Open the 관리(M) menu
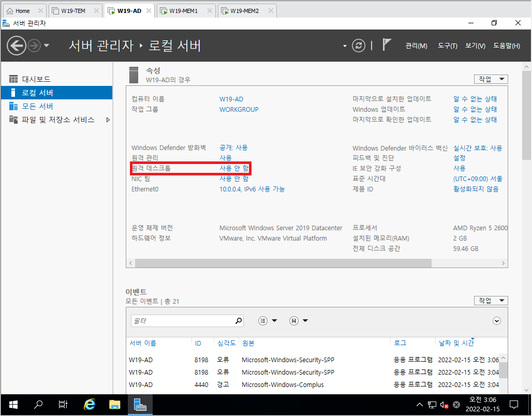Viewport: 532px width, 416px height. [x=416, y=46]
